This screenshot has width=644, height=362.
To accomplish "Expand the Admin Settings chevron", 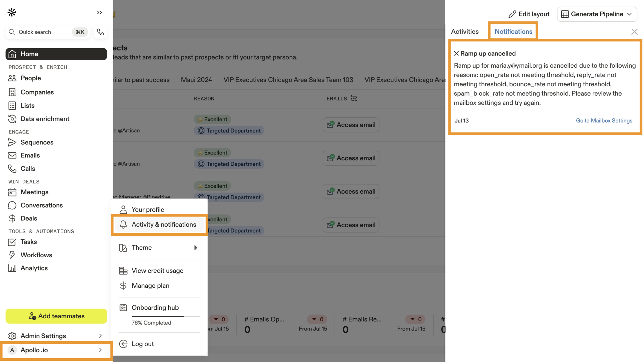I will coord(100,336).
